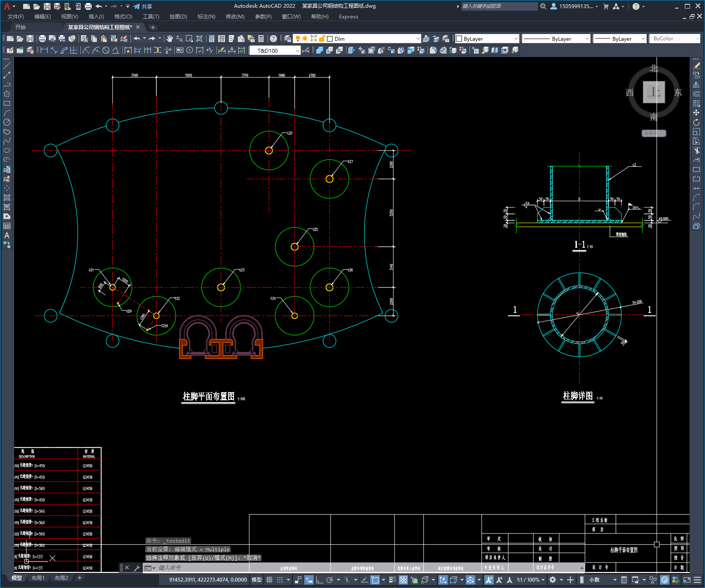Toggle dynamic input in the status bar
Image resolution: width=705 pixels, height=588 pixels.
pos(309,580)
